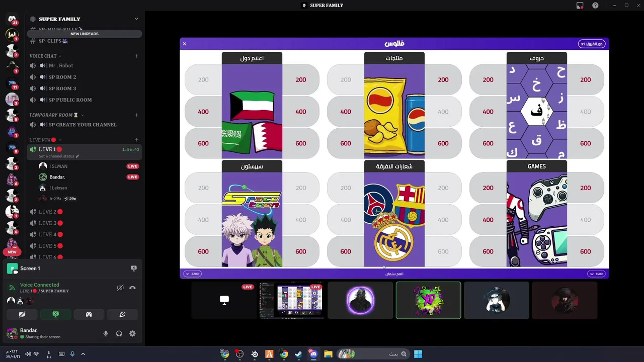The height and width of the screenshot is (362, 644).
Task: Toggle the green screen share button
Action: click(55, 314)
